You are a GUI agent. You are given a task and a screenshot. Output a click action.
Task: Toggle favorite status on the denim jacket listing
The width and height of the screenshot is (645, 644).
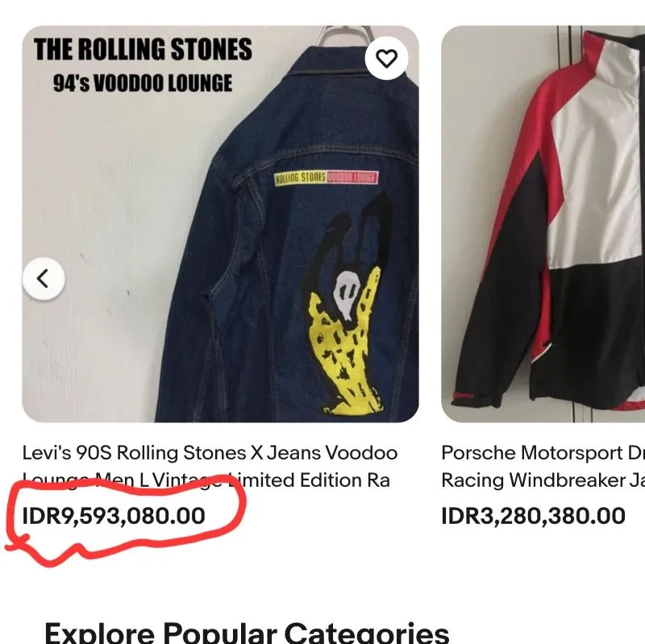pos(388,57)
